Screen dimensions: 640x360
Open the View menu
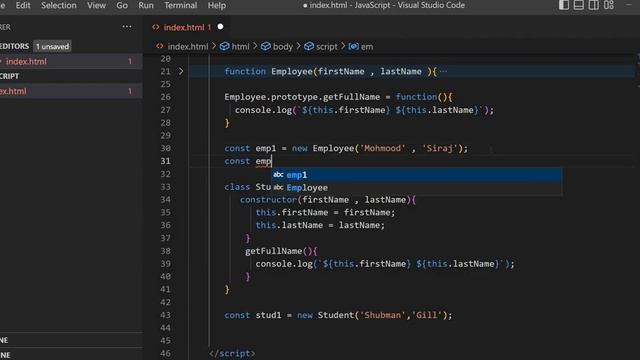pos(96,5)
